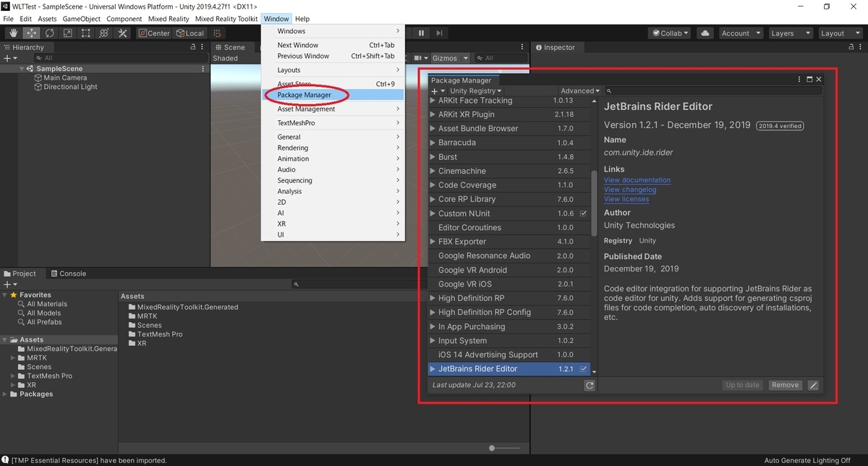Select the Google VR Android package

[510, 270]
